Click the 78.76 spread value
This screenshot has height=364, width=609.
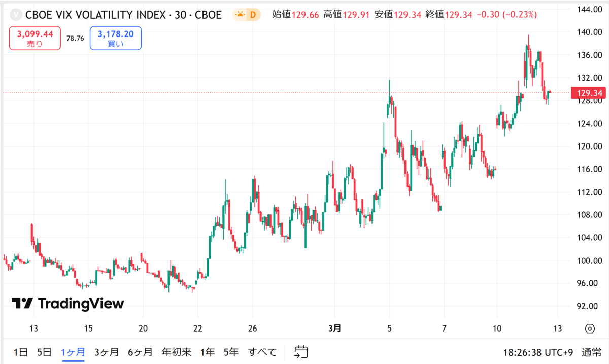[x=75, y=39]
